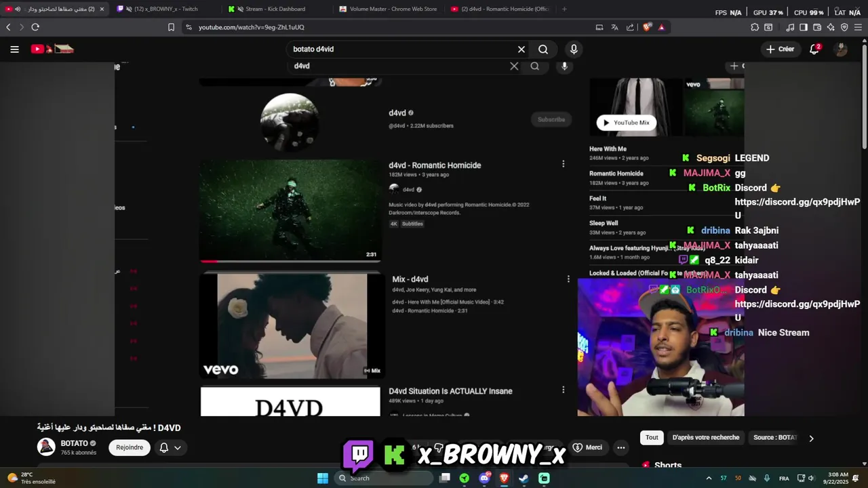Screen dimensions: 868x488
Task: Open the account avatar menu
Action: point(841,49)
